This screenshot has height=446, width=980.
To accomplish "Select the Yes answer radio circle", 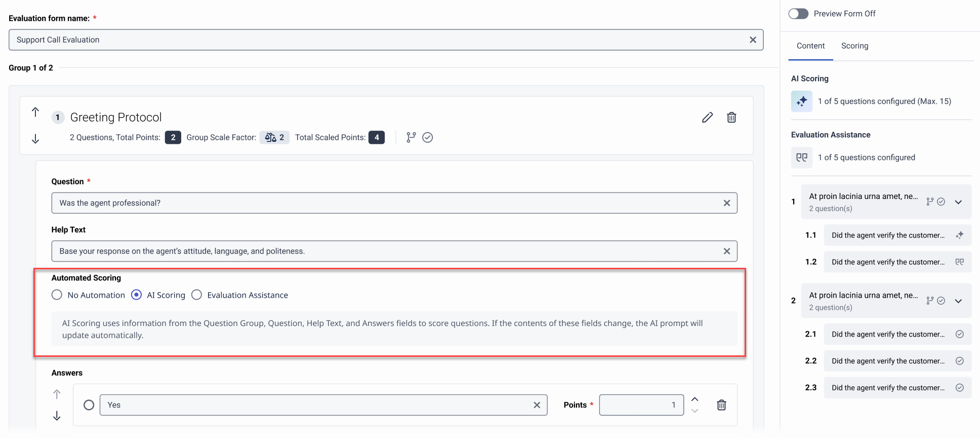I will click(x=89, y=405).
